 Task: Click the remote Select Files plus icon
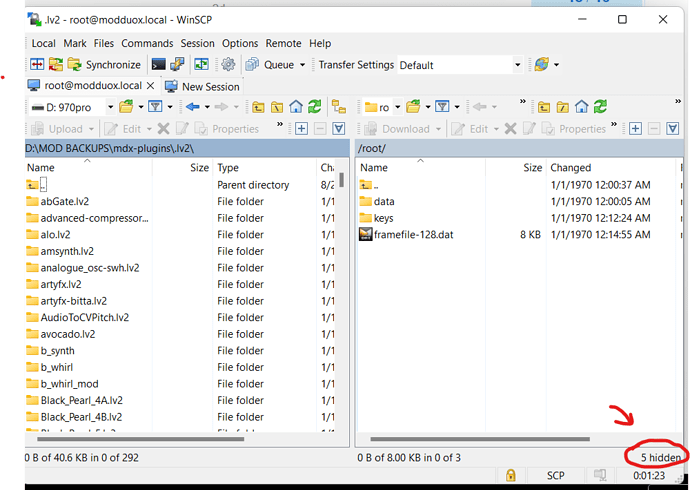pos(635,129)
